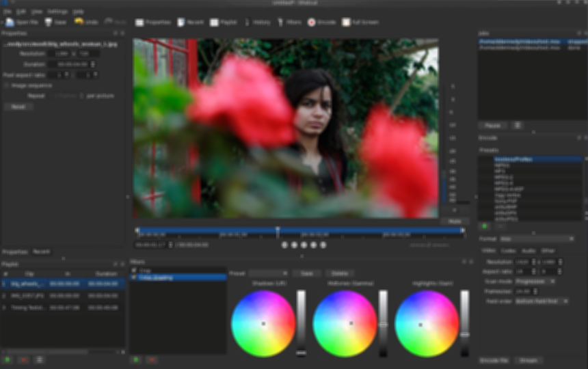Open the Settings menu
Viewport: 588px width, 369px height.
click(57, 12)
